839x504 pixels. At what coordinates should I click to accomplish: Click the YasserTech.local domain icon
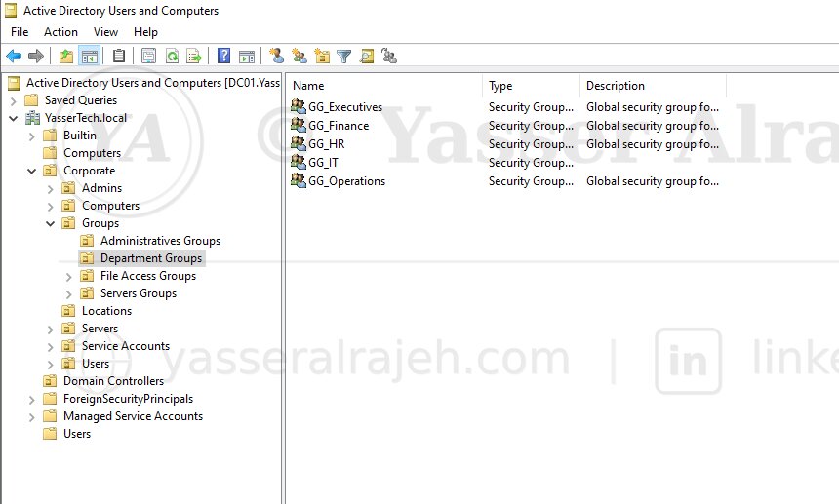coord(32,118)
